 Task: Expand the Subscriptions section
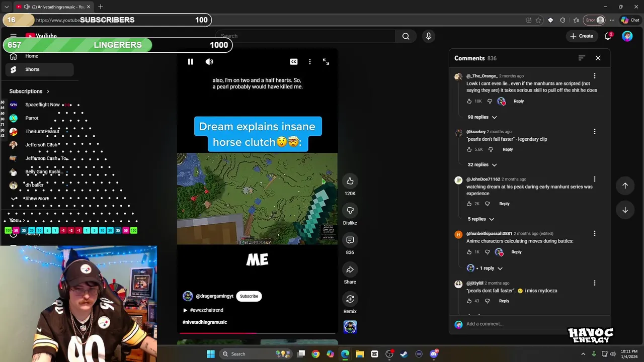29,92
